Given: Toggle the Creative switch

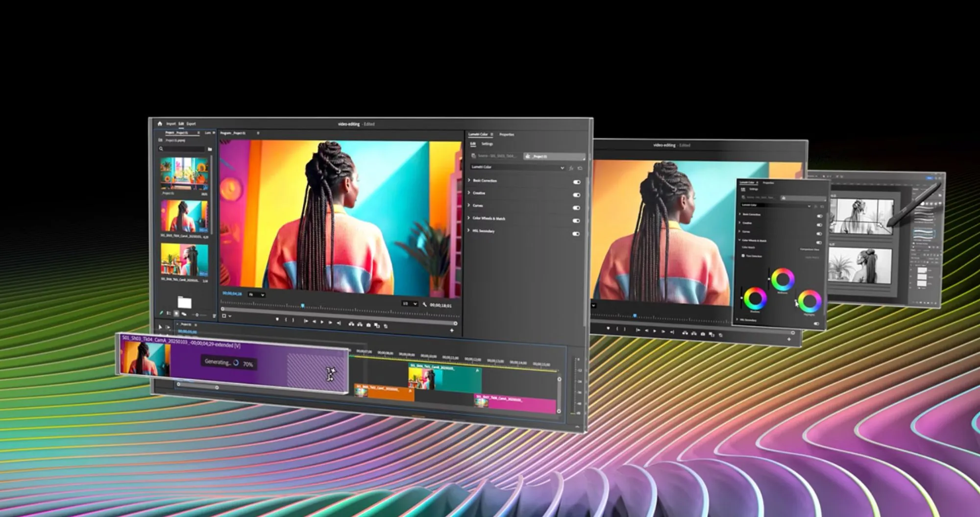Looking at the screenshot, I should (577, 195).
